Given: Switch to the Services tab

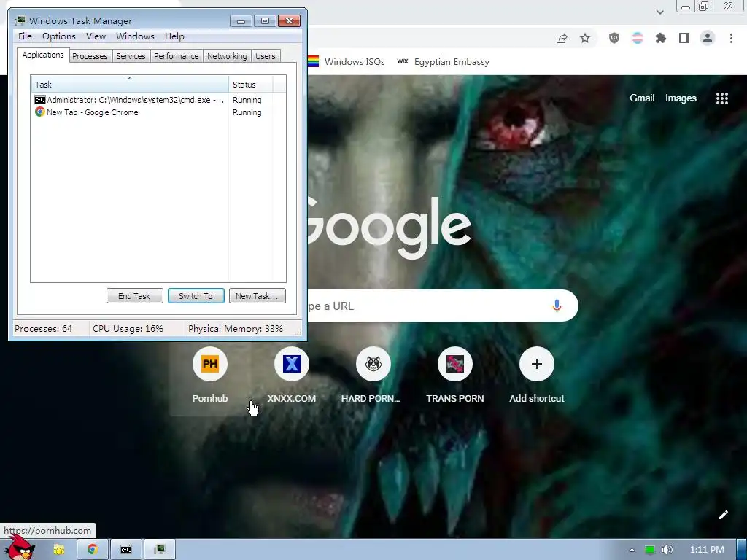Looking at the screenshot, I should click(x=131, y=56).
